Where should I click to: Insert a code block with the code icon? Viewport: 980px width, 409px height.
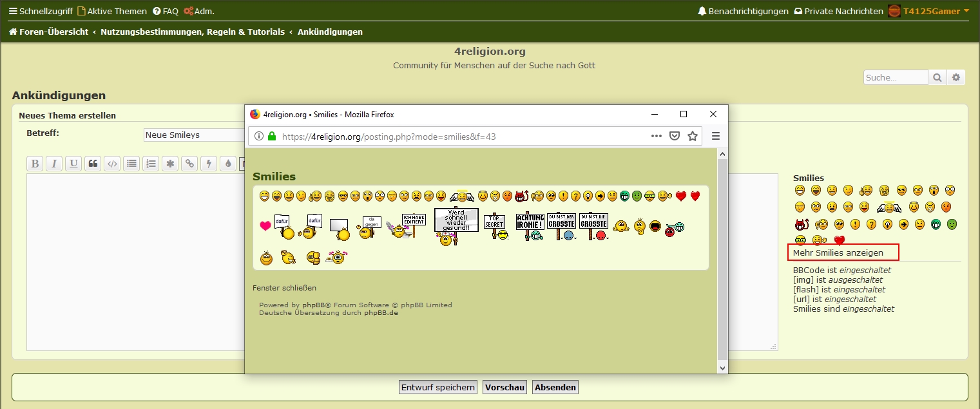pyautogui.click(x=112, y=164)
